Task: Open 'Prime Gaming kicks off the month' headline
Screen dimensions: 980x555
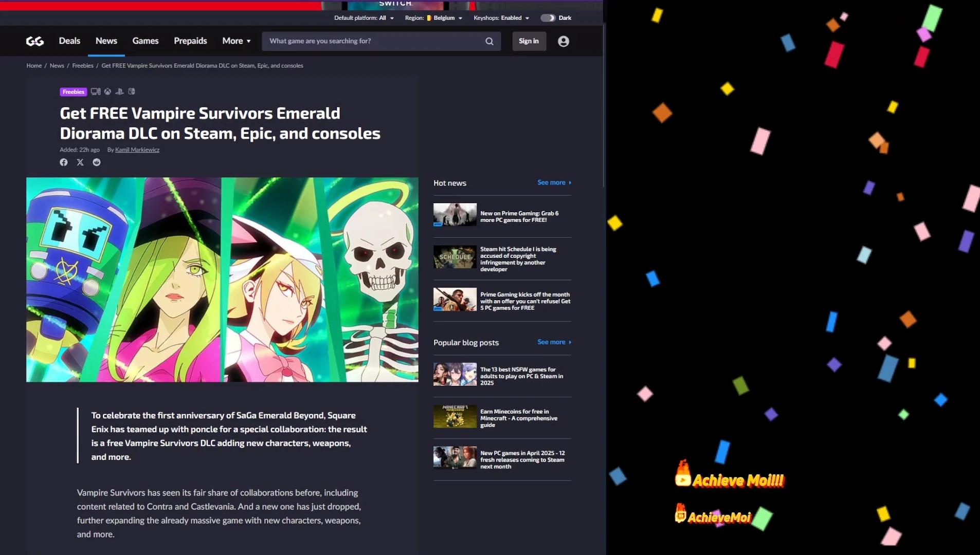Action: (525, 301)
